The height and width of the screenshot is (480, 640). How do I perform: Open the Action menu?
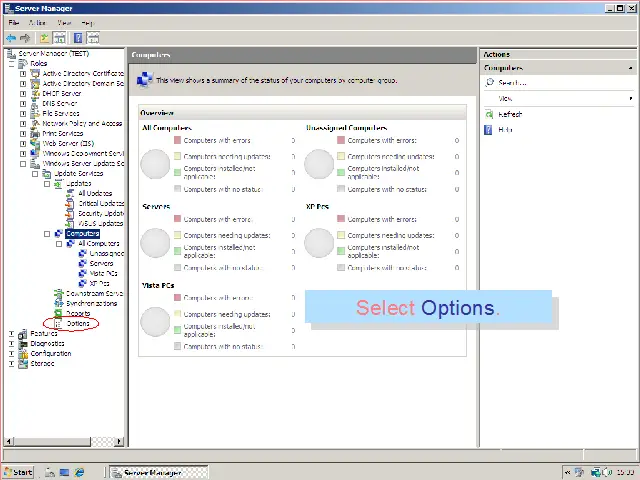(37, 22)
